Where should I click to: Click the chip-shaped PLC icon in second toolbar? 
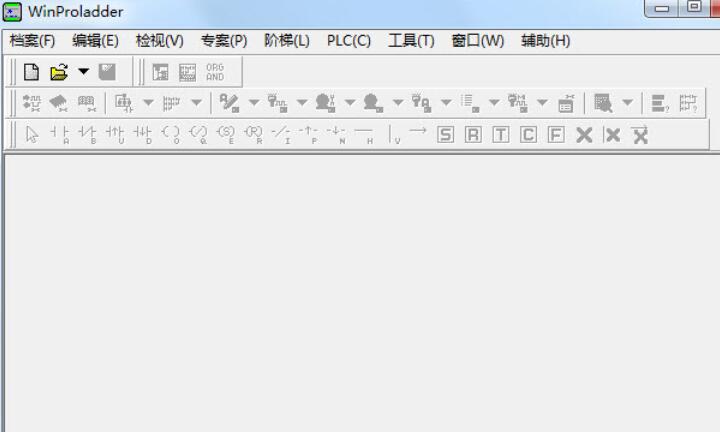[x=59, y=103]
